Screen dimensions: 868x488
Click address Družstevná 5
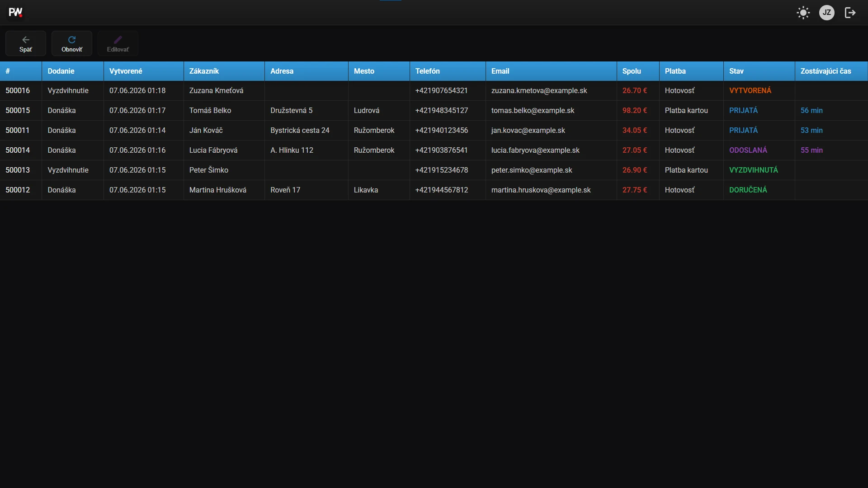pyautogui.click(x=292, y=110)
